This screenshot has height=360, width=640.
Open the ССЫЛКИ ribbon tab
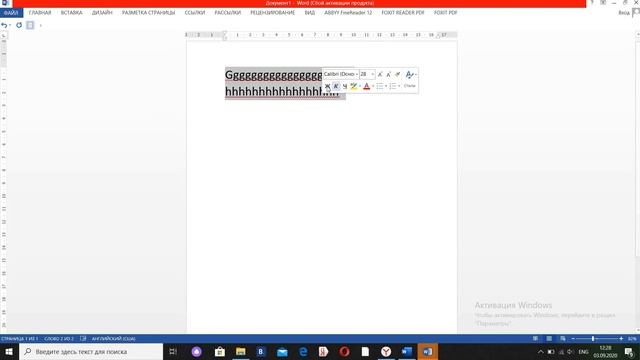click(x=195, y=13)
